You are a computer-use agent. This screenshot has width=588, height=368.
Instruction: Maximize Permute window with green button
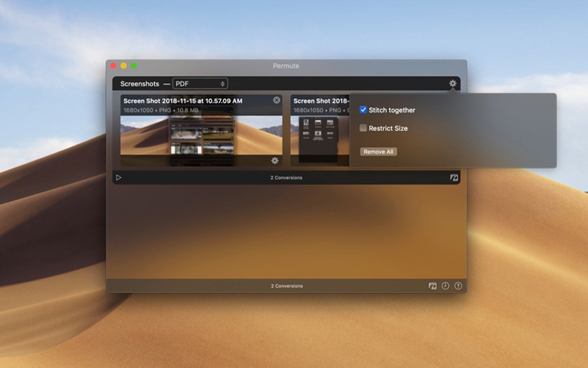[x=134, y=66]
